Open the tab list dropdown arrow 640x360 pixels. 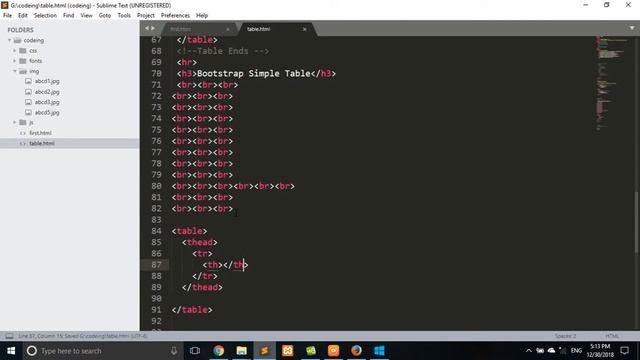(x=632, y=28)
